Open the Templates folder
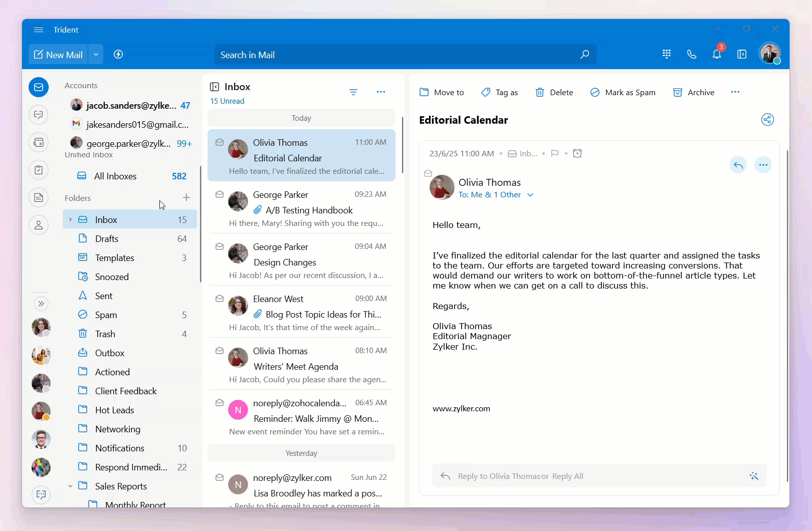 [130, 257]
